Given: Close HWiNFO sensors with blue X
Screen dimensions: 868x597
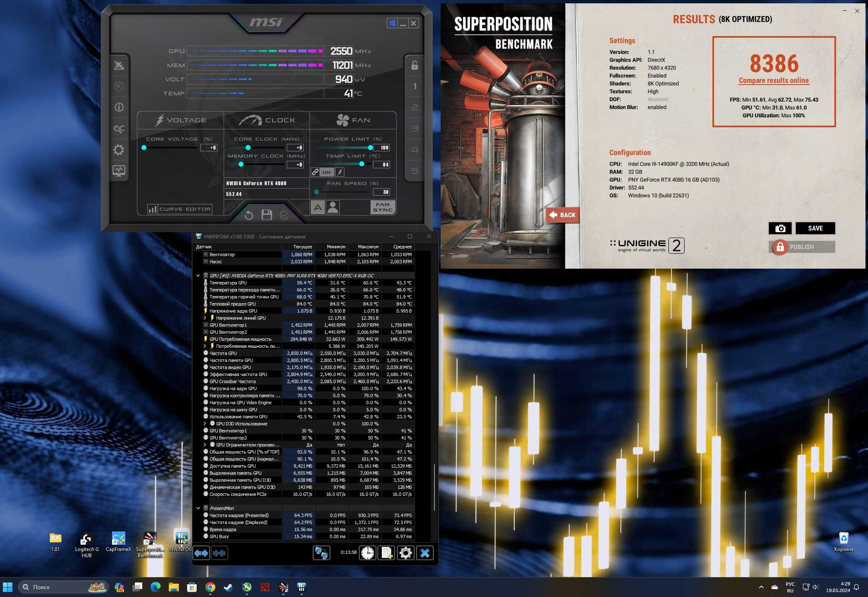Looking at the screenshot, I should coord(425,553).
